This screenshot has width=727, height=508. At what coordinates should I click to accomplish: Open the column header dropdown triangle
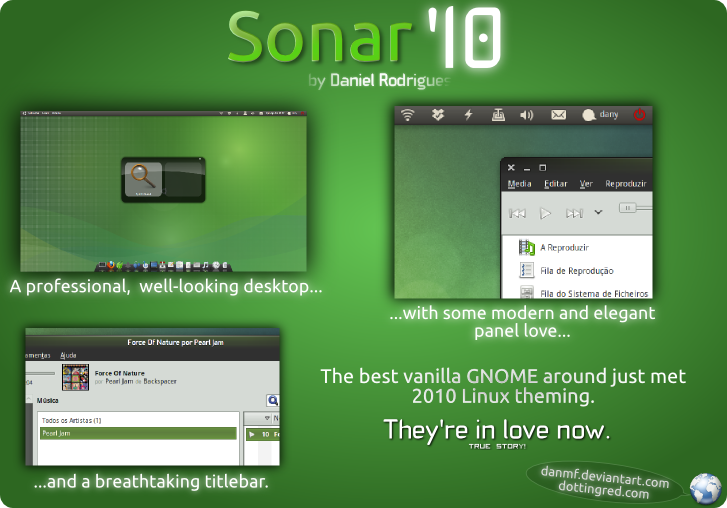[x=267, y=418]
